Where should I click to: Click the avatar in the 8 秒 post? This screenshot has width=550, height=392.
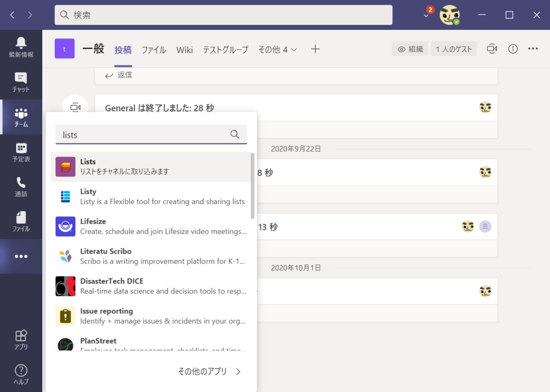click(x=485, y=172)
